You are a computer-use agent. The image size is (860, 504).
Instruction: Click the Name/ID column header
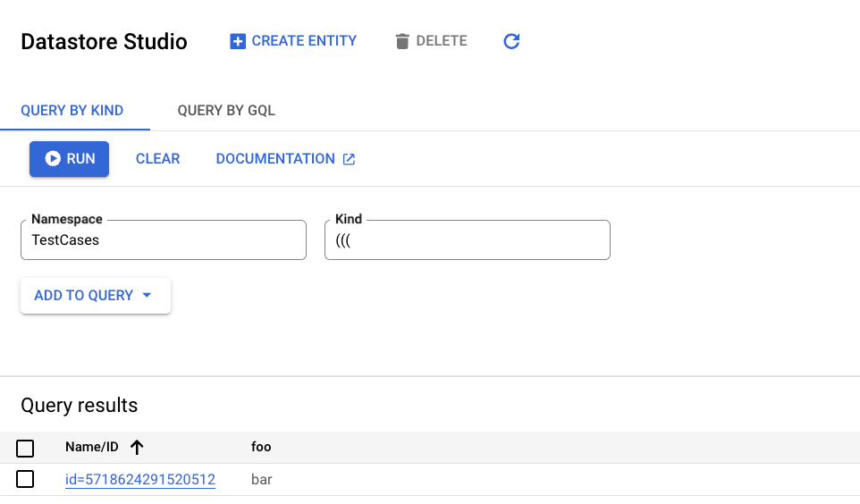pyautogui.click(x=92, y=448)
